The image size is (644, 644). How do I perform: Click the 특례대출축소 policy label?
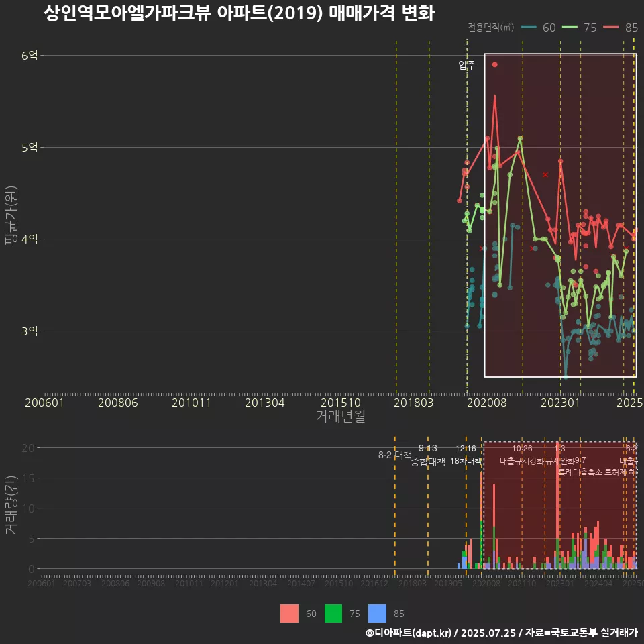[580, 472]
